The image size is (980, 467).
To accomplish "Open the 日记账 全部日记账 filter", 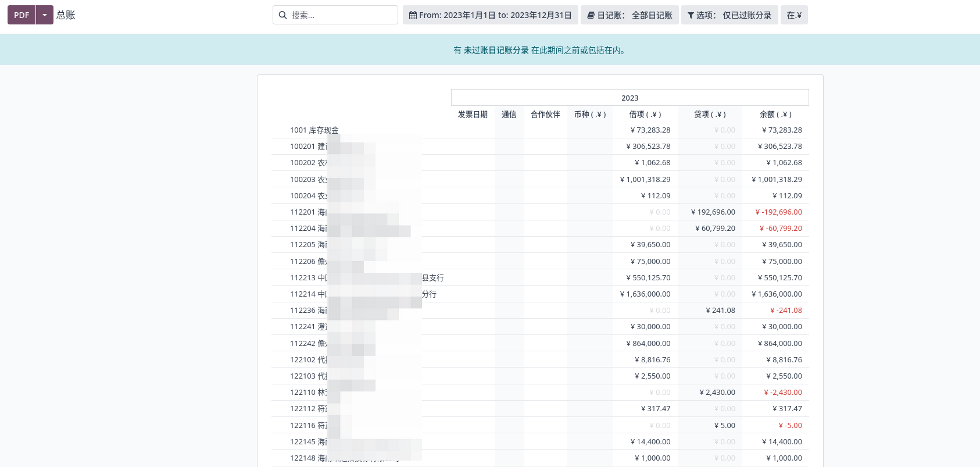I will 630,15.
